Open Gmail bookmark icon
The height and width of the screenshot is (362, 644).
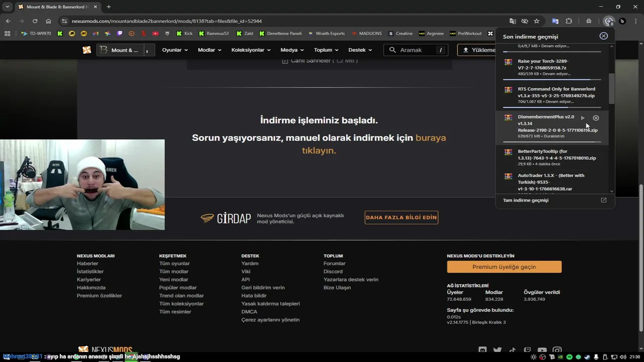coord(96,34)
